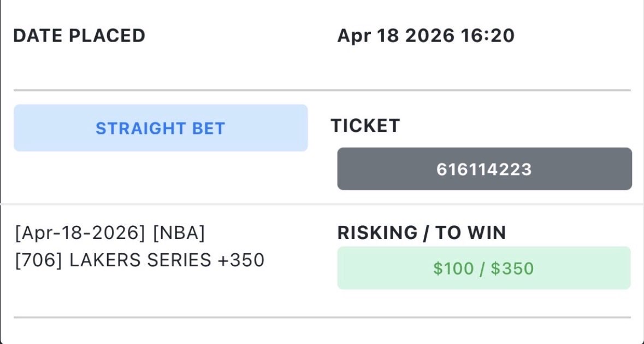Image resolution: width=644 pixels, height=344 pixels.
Task: Click the divider line under DATE PLACED
Action: click(x=322, y=90)
